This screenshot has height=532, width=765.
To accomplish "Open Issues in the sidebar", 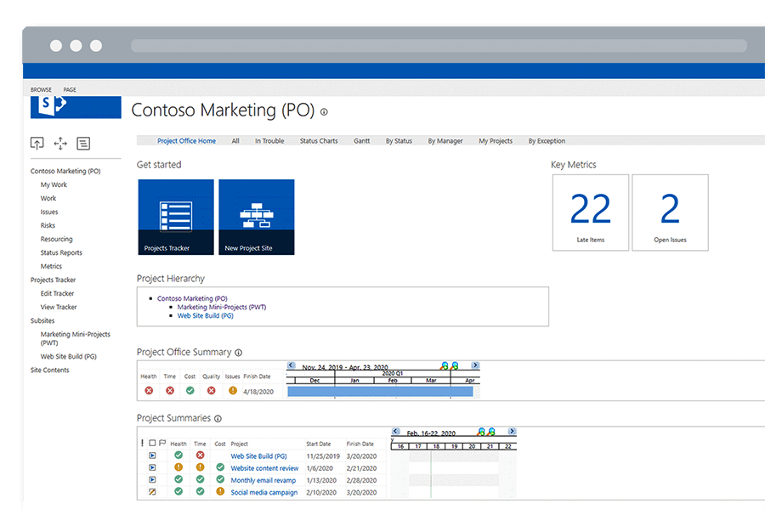I will coord(49,212).
